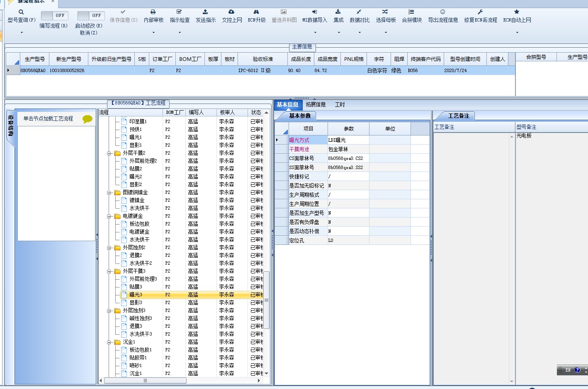Click the yellow speech bubble icon
Screen dimensions: 588x389
[x=87, y=119]
